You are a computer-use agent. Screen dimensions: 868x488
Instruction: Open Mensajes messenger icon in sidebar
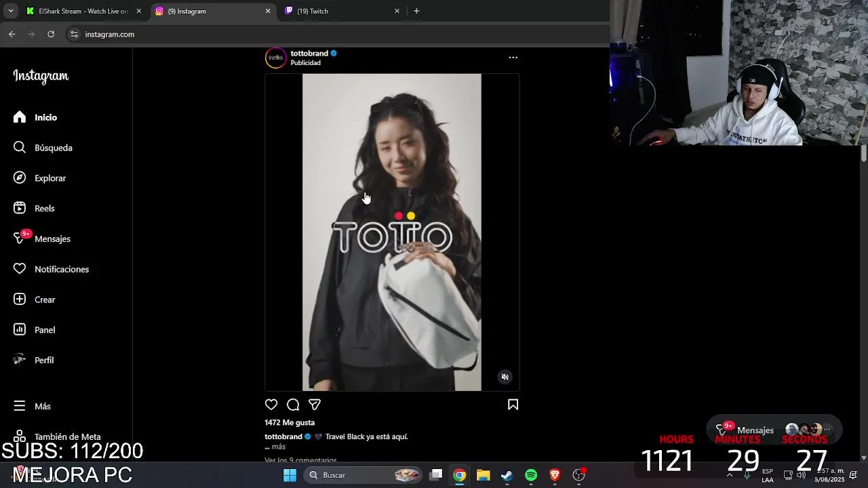[20, 239]
